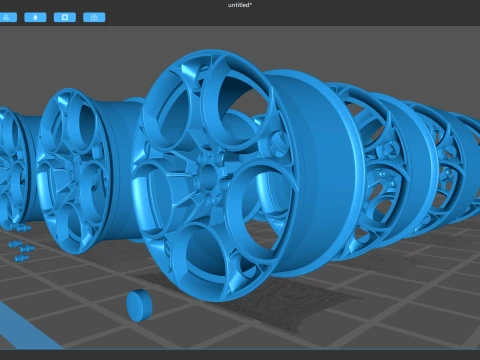Image resolution: width=480 pixels, height=360 pixels.
Task: Click the toolbar button with the open-box icon
Action: [x=94, y=17]
